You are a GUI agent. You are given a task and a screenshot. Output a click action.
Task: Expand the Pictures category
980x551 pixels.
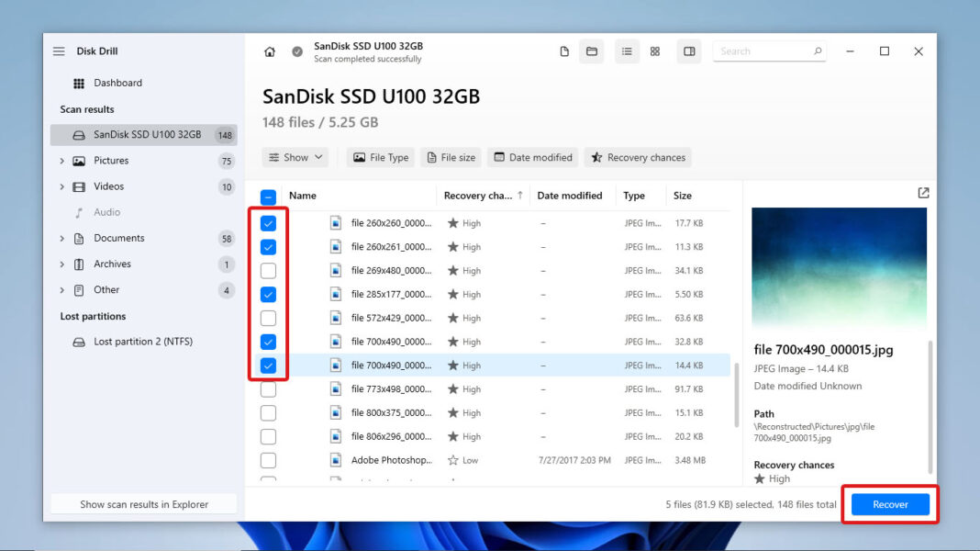click(61, 160)
